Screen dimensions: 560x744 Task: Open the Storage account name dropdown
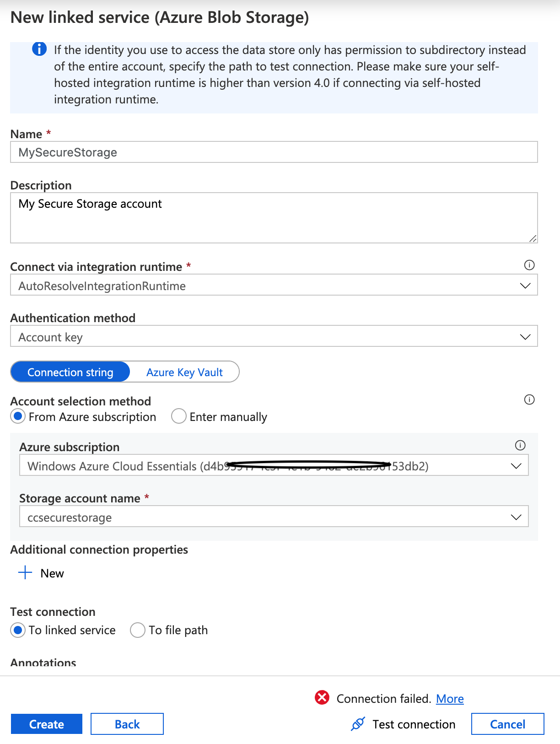[274, 517]
